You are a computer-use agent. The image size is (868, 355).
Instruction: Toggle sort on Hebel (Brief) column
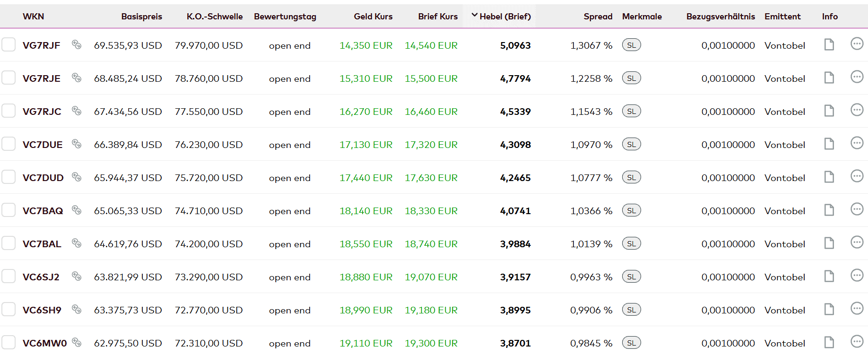tap(501, 17)
